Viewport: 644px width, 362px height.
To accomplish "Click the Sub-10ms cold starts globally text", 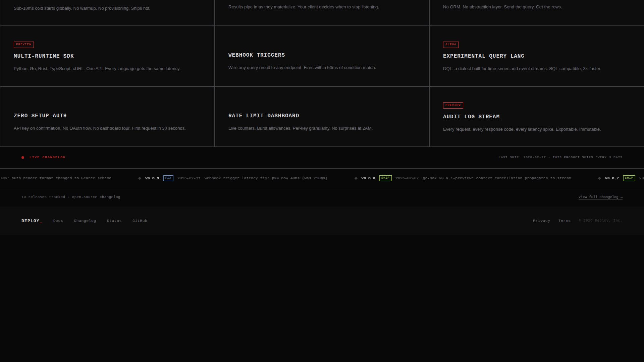I will pyautogui.click(x=82, y=8).
